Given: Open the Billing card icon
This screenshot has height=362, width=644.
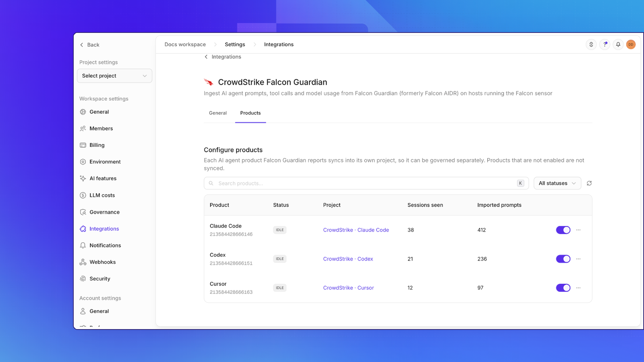Looking at the screenshot, I should 83,145.
